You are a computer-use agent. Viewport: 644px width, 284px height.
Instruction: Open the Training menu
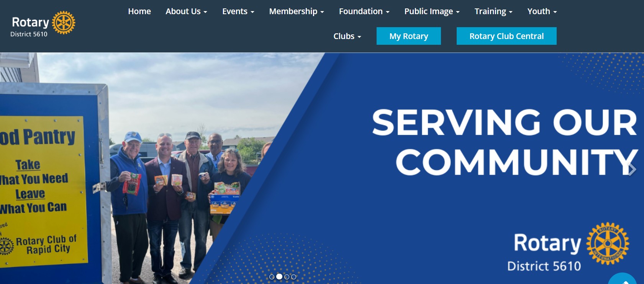493,11
